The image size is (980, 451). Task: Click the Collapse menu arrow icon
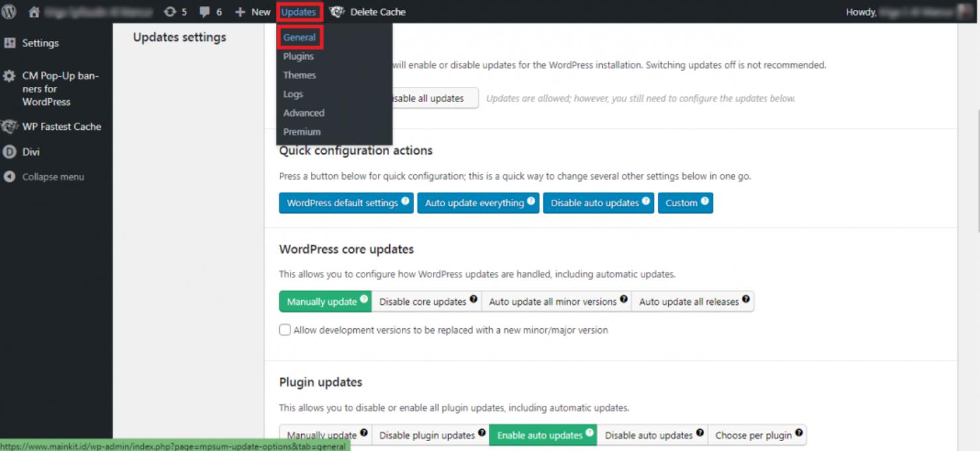pyautogui.click(x=9, y=177)
